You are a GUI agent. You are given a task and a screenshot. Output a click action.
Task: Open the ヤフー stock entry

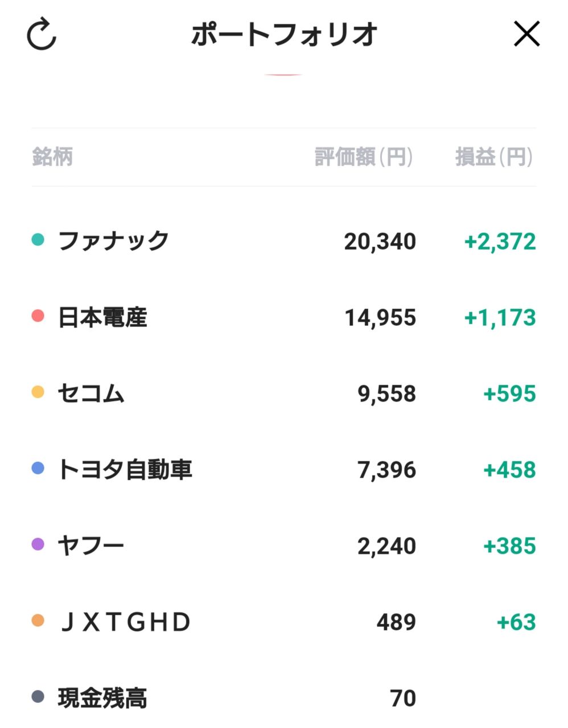point(283,545)
